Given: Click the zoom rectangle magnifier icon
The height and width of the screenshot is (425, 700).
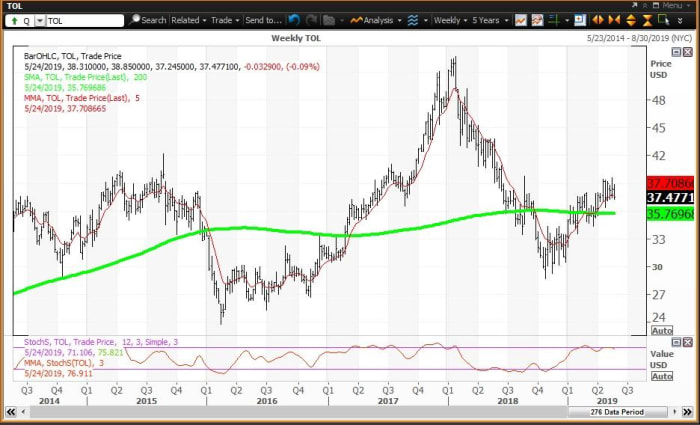Looking at the screenshot, I should tap(661, 20).
